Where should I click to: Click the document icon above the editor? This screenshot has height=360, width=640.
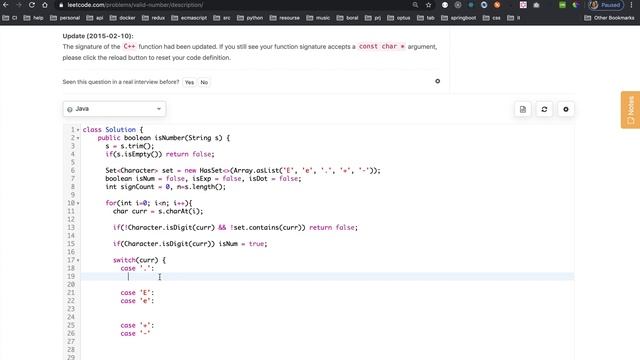point(523,109)
